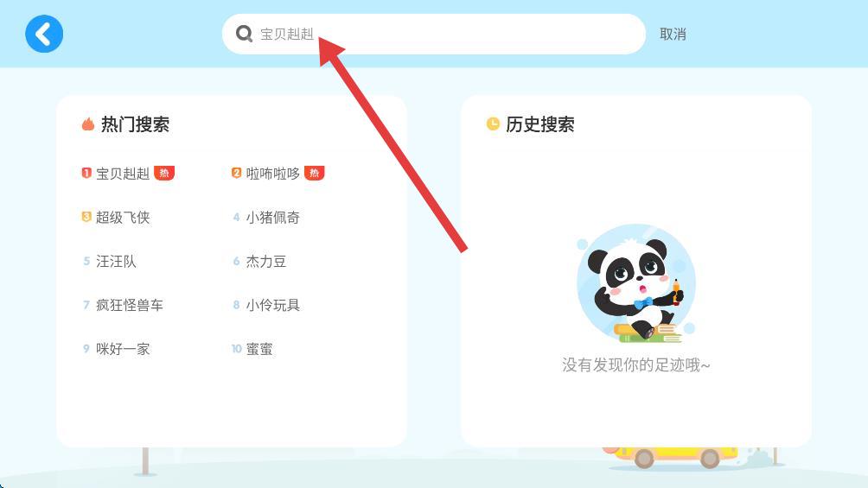This screenshot has height=488, width=868.
Task: Open hot search 疯狂怪兽车
Action: (x=130, y=305)
